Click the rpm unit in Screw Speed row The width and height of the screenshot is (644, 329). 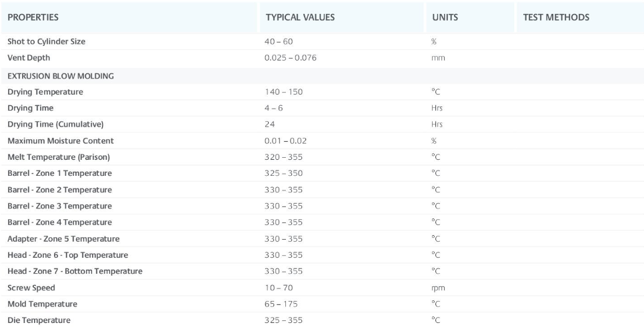pos(438,288)
